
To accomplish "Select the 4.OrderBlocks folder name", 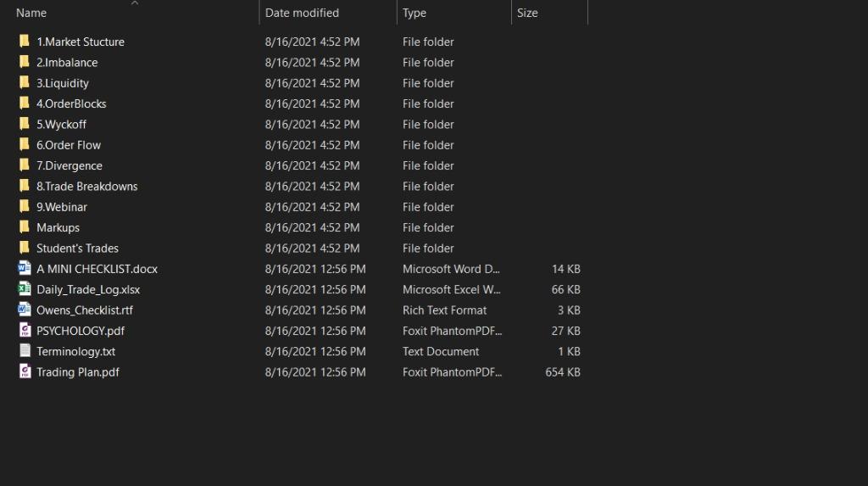I will [71, 103].
